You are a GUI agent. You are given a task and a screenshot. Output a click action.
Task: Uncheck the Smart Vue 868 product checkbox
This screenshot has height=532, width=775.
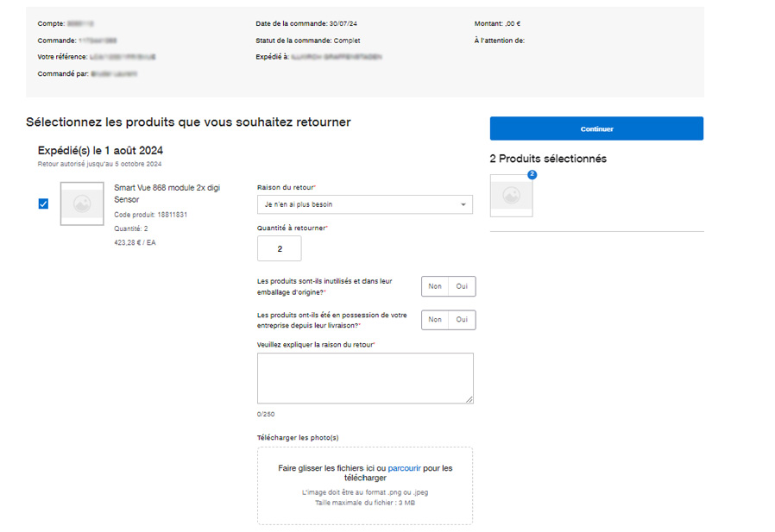(x=43, y=203)
